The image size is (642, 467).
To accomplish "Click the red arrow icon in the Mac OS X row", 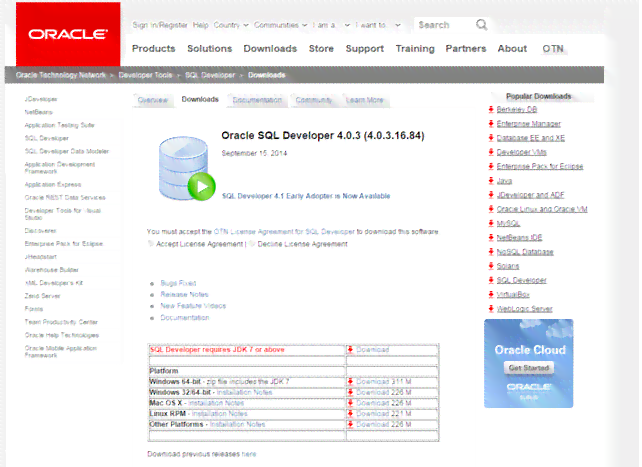I will point(350,403).
